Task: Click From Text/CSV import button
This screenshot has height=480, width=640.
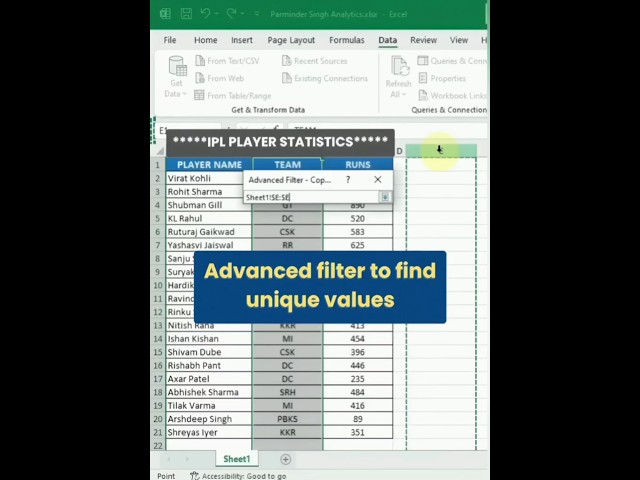Action: tap(227, 61)
